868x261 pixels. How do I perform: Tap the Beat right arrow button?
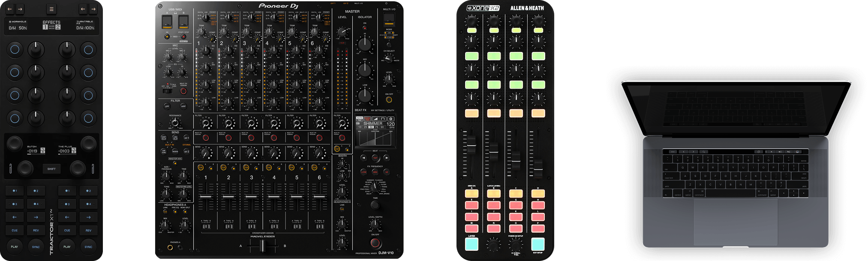(x=386, y=158)
